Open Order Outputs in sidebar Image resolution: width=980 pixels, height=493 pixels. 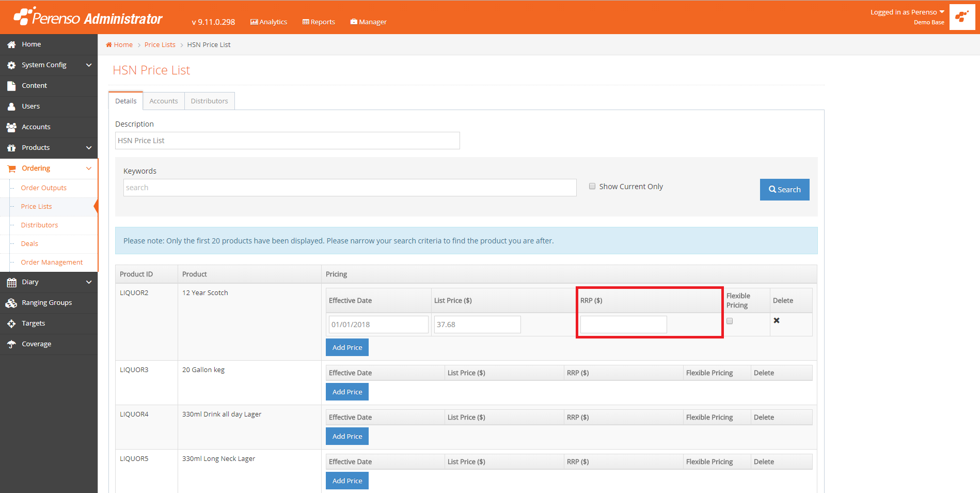[44, 188]
